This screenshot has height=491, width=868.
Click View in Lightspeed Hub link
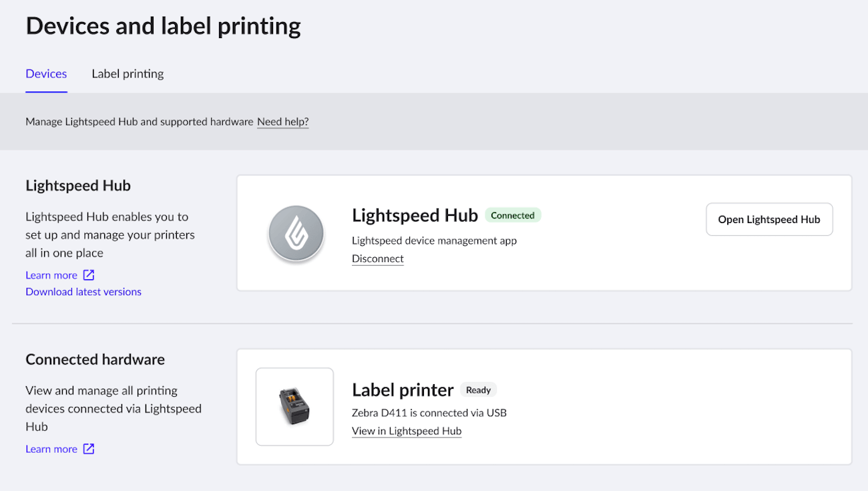coord(407,431)
